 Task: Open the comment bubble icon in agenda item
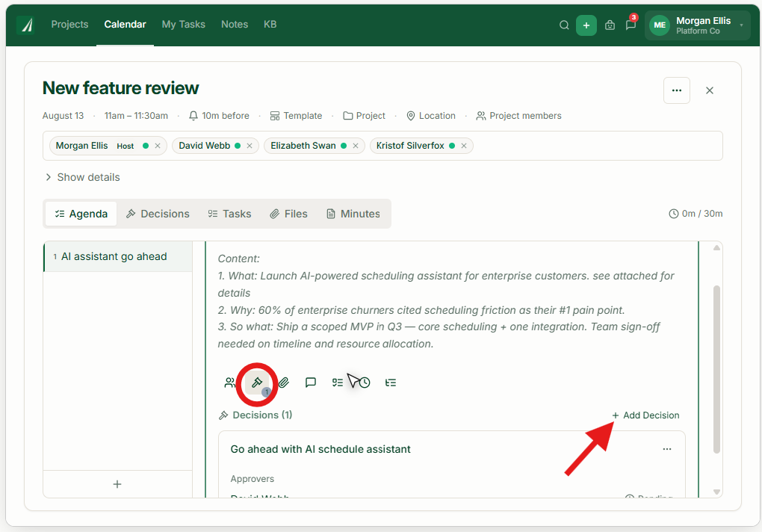[311, 383]
